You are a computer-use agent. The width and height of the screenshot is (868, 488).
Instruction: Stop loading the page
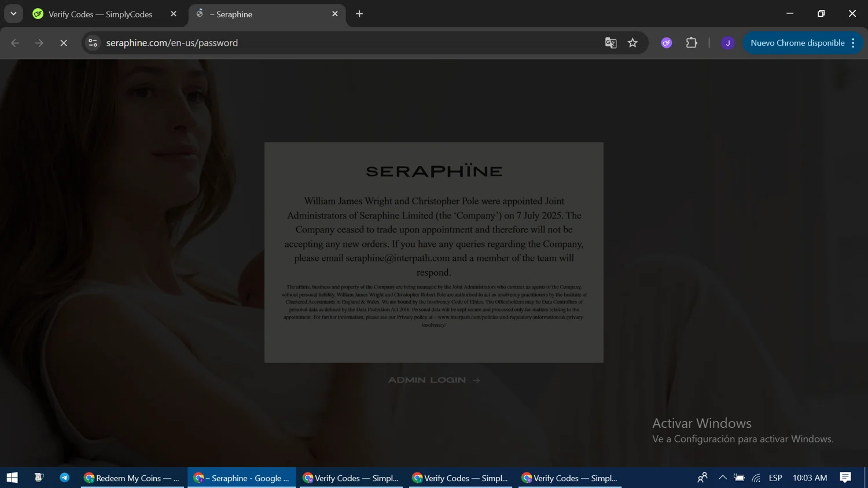[64, 43]
